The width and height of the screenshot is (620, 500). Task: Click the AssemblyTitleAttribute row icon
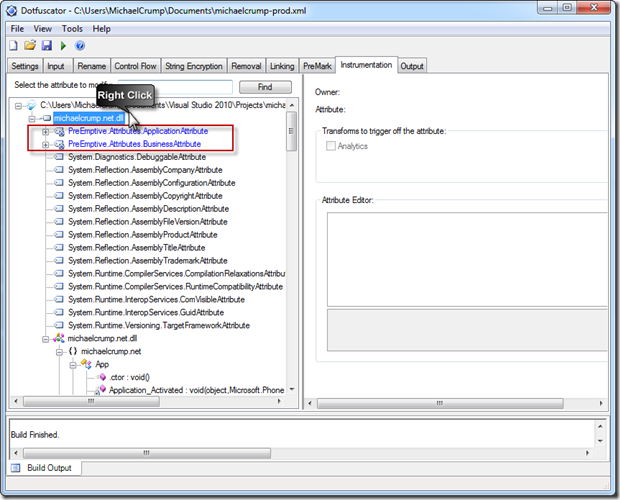[59, 247]
